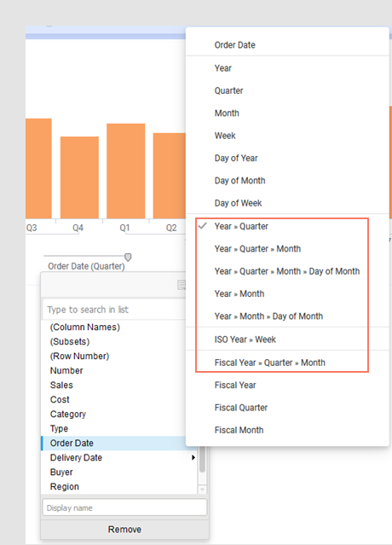Click the scrollbar down arrow in column list
The image size is (392, 545).
pos(202,490)
